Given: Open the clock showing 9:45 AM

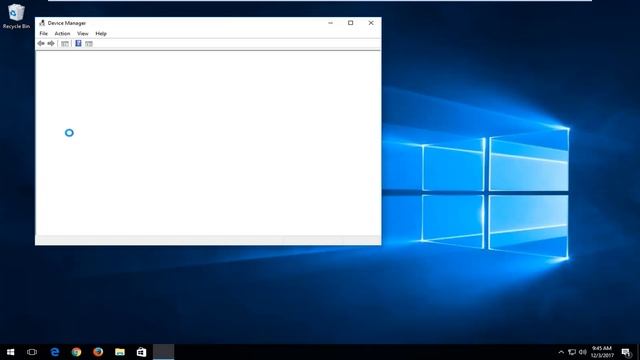Looking at the screenshot, I should coord(602,352).
